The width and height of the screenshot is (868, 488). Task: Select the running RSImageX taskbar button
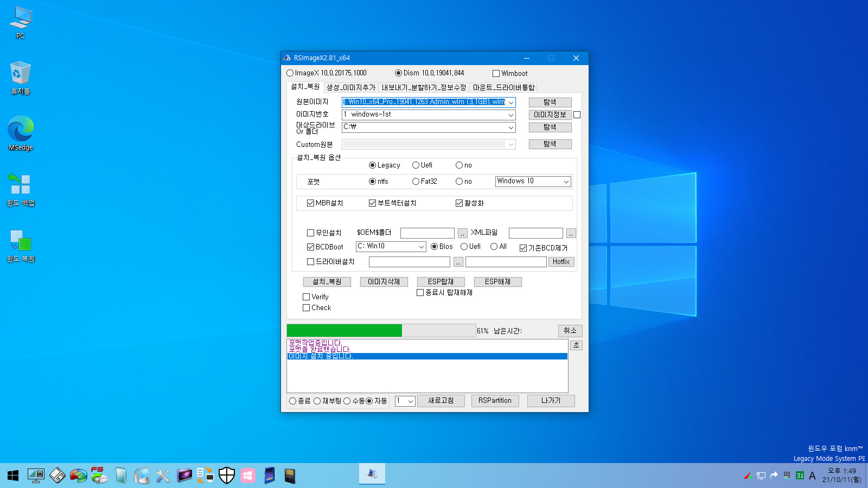point(372,474)
